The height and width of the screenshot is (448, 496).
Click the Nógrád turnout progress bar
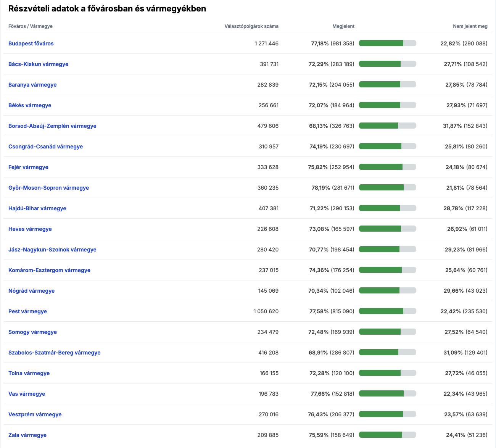pos(388,290)
